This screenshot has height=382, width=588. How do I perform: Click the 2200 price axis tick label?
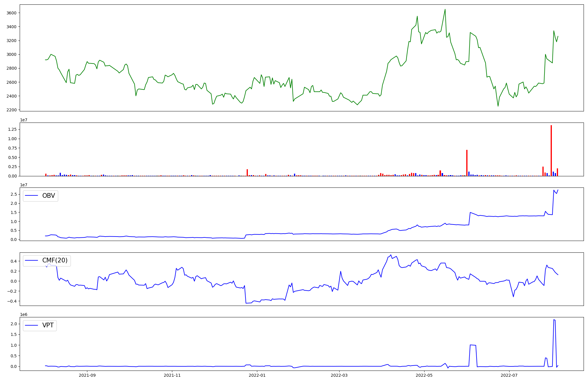pyautogui.click(x=11, y=110)
